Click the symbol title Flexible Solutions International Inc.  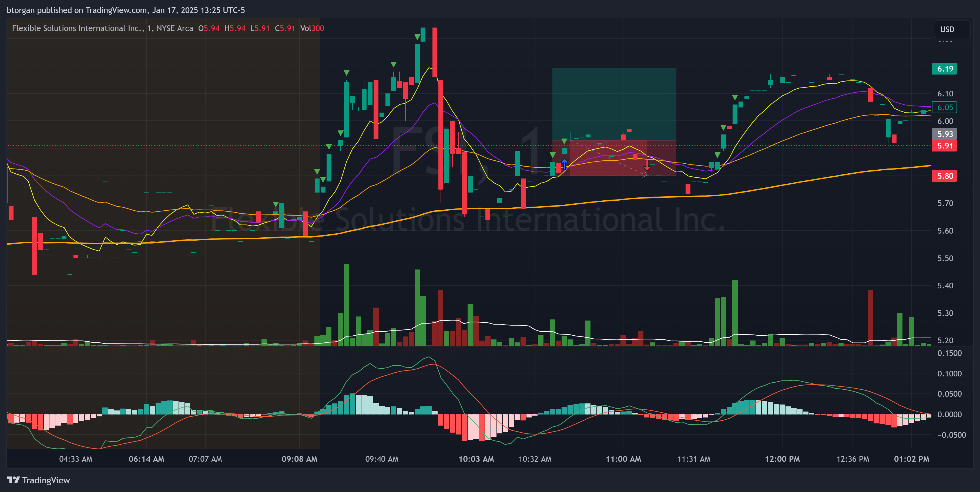pyautogui.click(x=78, y=28)
